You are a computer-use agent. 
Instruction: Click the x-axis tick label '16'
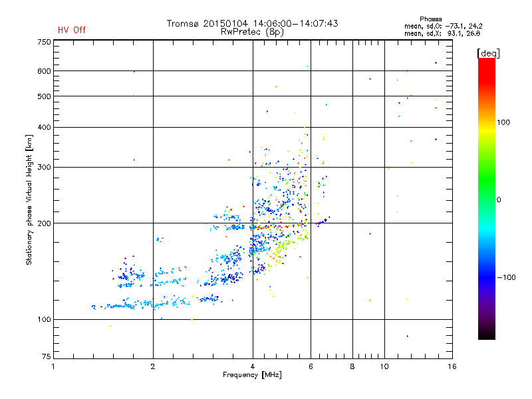tap(452, 366)
